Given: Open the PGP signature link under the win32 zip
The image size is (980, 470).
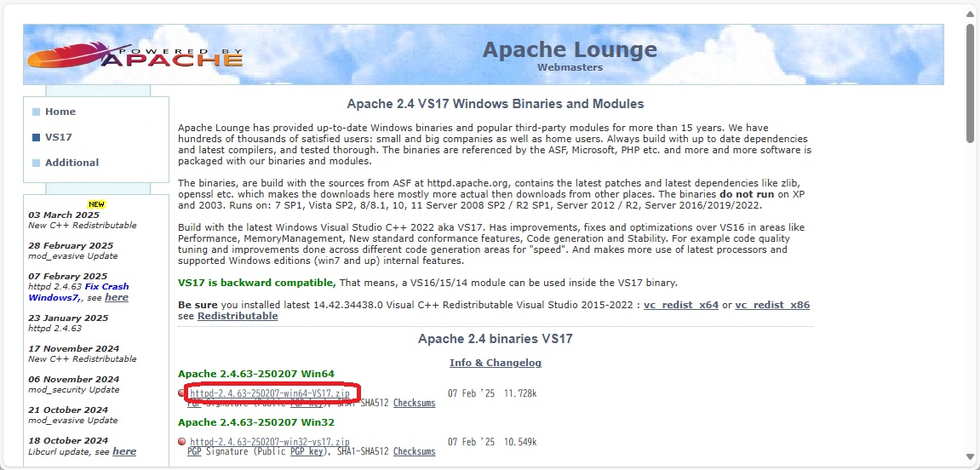Looking at the screenshot, I should pyautogui.click(x=194, y=451).
